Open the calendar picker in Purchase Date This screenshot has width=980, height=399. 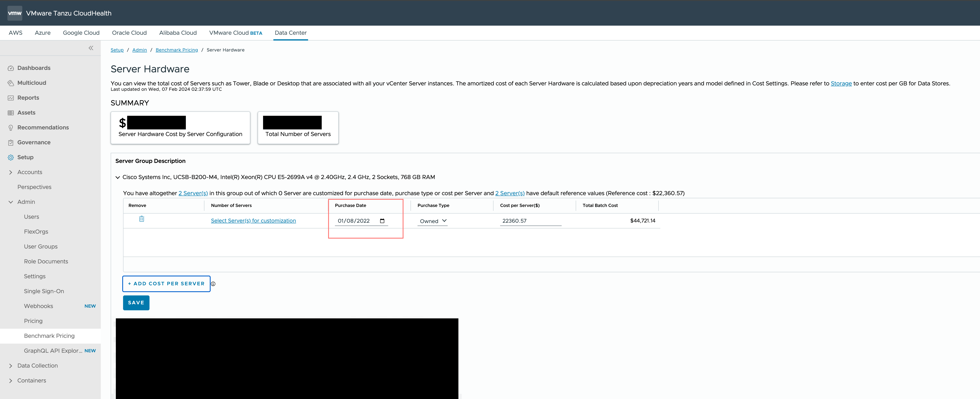click(x=382, y=221)
